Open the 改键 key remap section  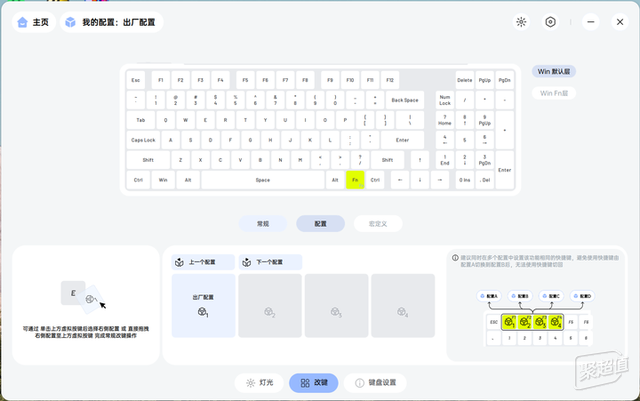coord(313,383)
